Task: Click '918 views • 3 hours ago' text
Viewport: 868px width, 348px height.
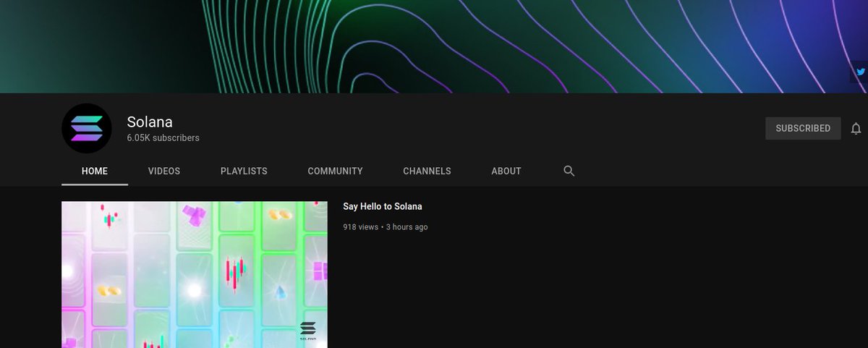Action: point(386,227)
